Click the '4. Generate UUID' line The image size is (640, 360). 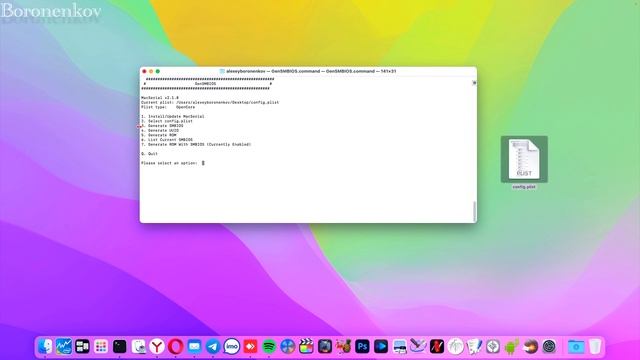[x=160, y=130]
